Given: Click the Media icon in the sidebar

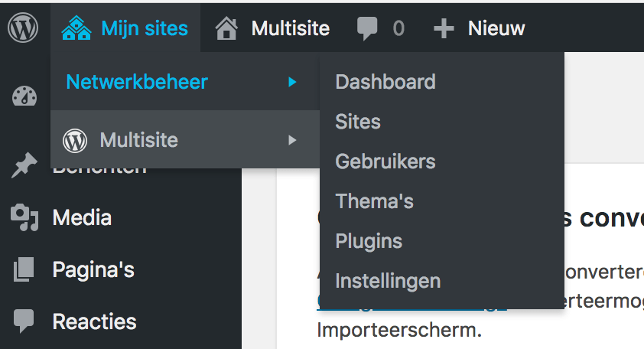Looking at the screenshot, I should [24, 218].
